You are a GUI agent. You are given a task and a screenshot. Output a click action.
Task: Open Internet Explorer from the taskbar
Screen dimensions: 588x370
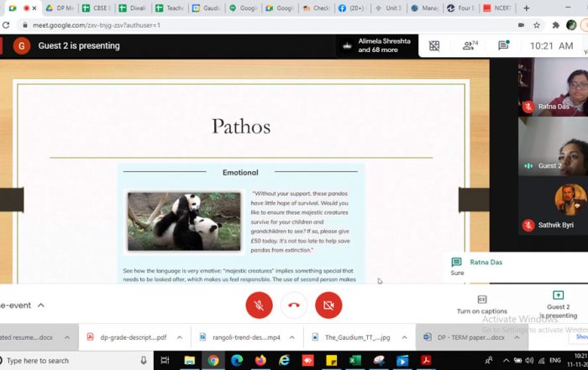(x=284, y=361)
